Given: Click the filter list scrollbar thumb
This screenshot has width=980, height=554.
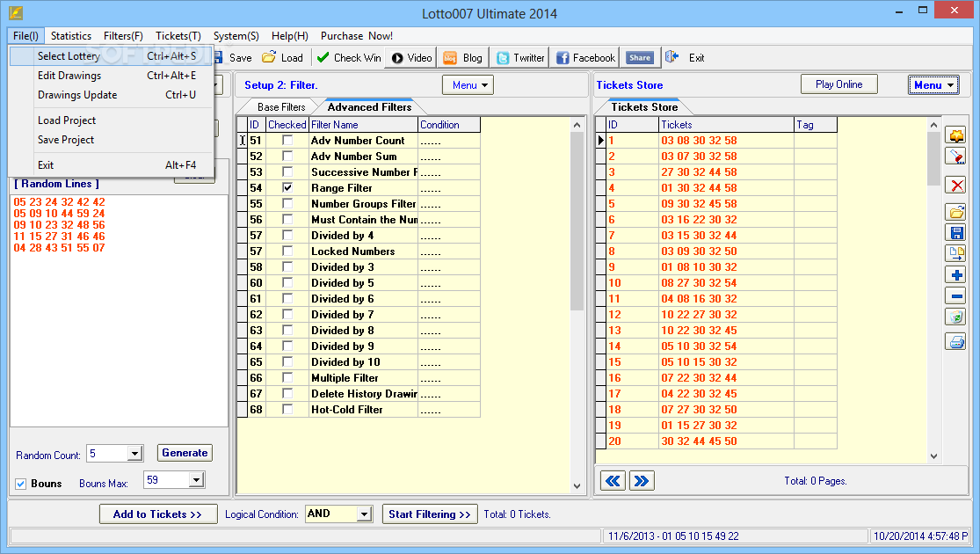Looking at the screenshot, I should tap(577, 221).
